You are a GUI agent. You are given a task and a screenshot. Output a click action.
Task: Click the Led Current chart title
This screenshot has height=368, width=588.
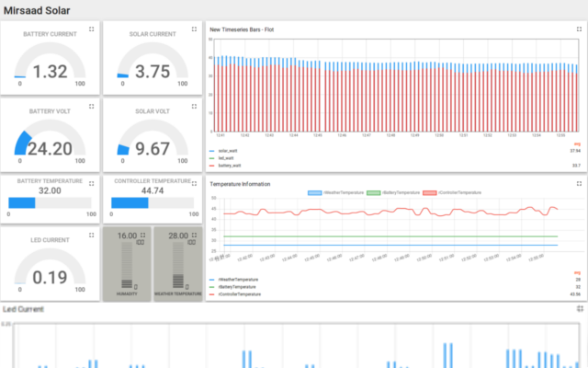tap(23, 309)
